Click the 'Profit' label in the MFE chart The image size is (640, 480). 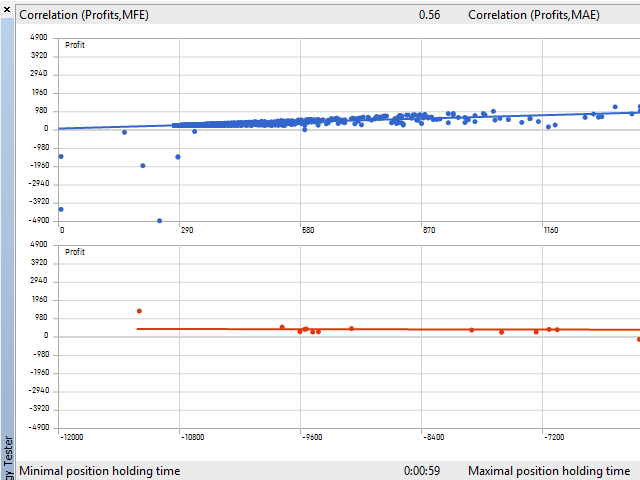click(75, 45)
